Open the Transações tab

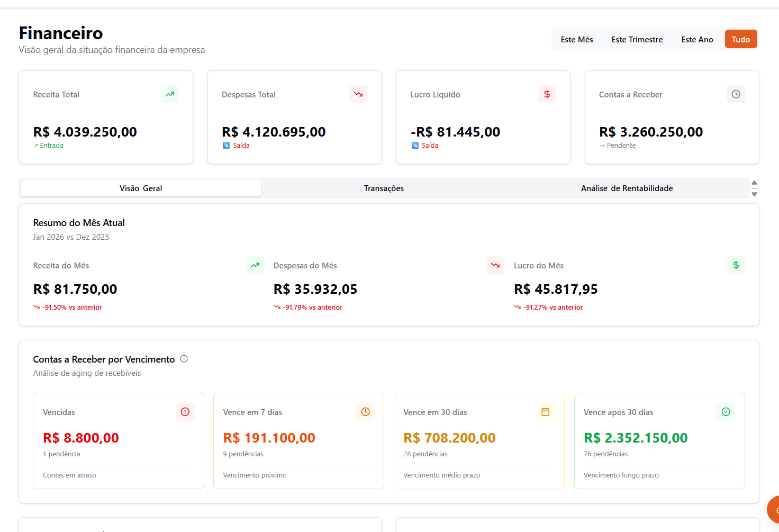(384, 188)
